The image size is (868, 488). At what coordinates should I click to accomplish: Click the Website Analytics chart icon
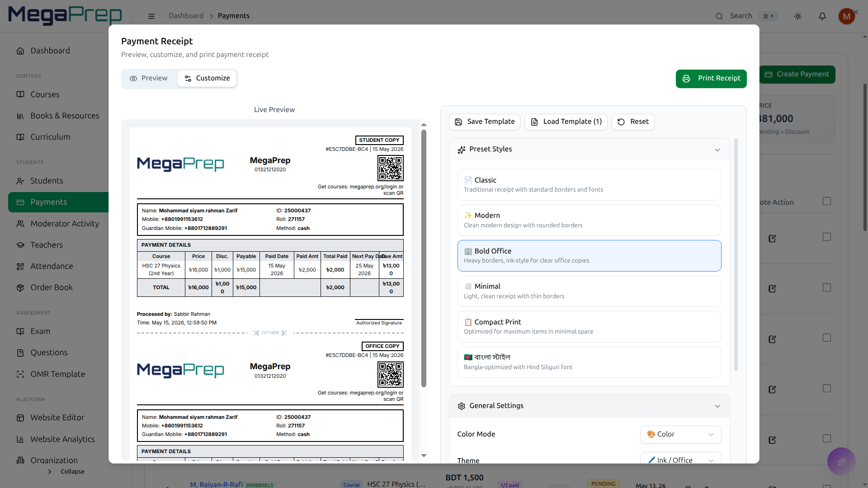[x=20, y=439]
